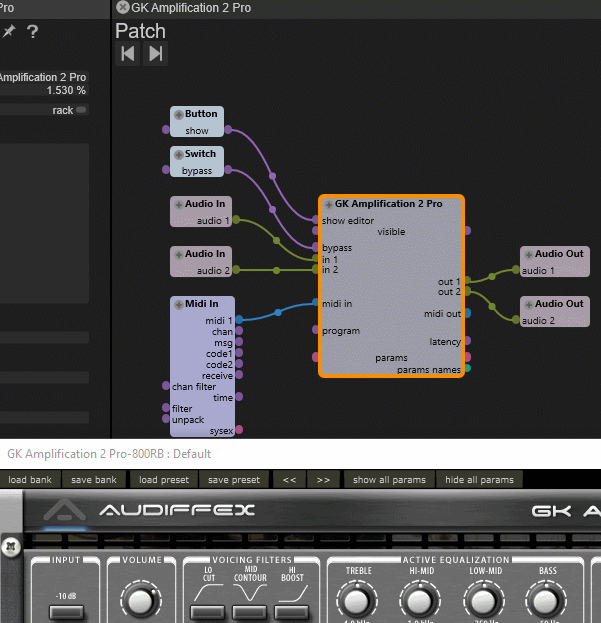Close the GK Amplification 2 Pro patch tab
This screenshot has width=601, height=623.
pyautogui.click(x=123, y=7)
